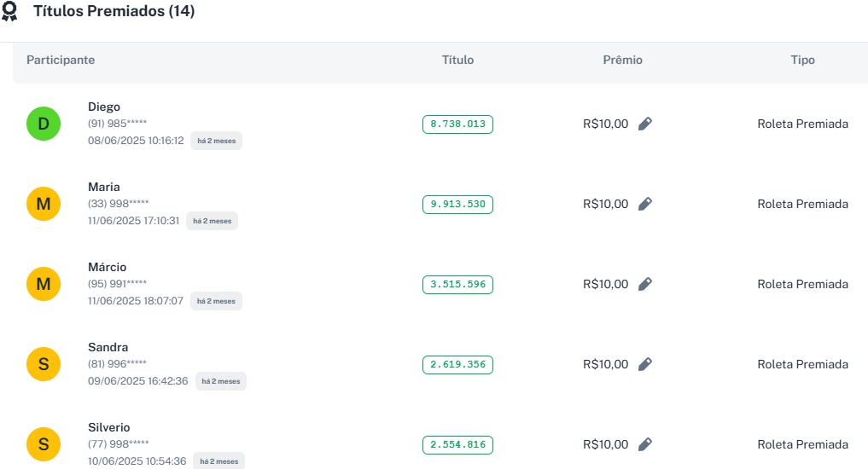Edit prize for Silverio's title

point(645,444)
